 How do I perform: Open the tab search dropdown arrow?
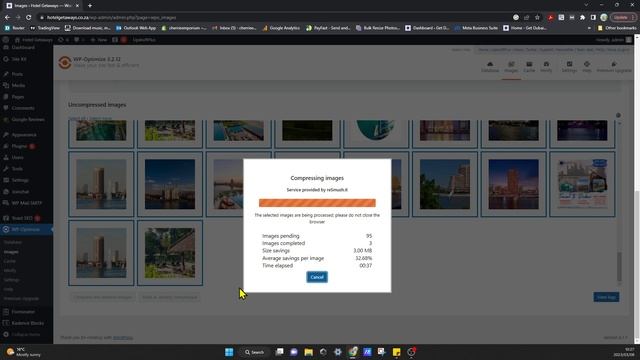click(586, 5)
